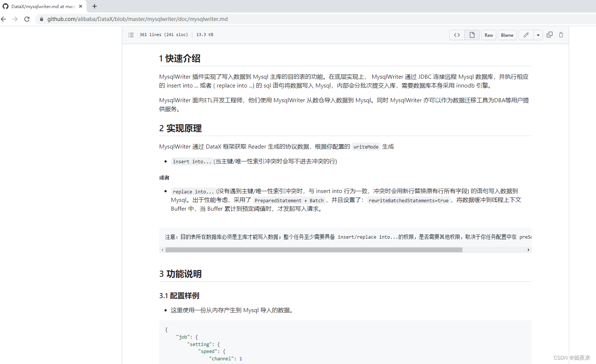Click the '13.3 KB' file size text
596x364 pixels.
point(205,35)
